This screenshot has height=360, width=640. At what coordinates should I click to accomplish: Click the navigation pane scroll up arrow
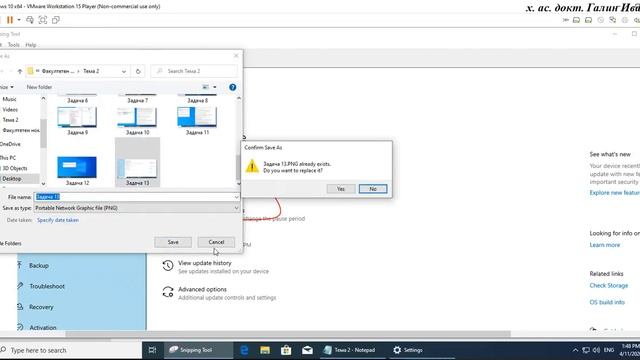(x=43, y=98)
